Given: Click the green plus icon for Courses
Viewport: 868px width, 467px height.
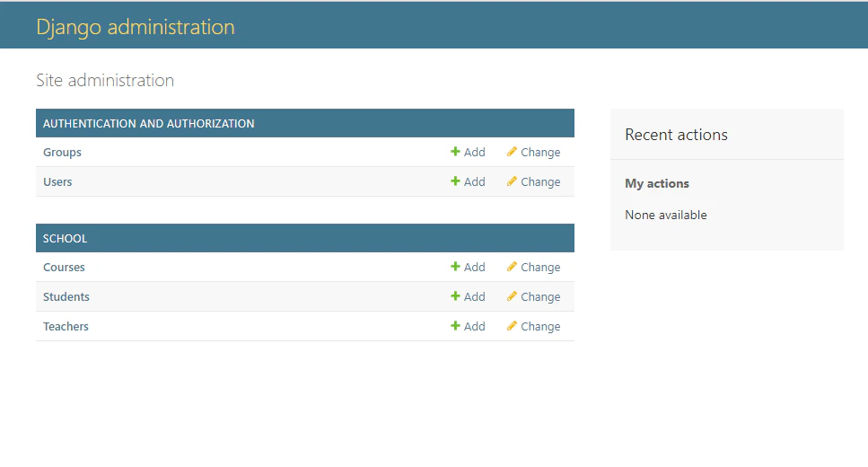Looking at the screenshot, I should coord(455,267).
